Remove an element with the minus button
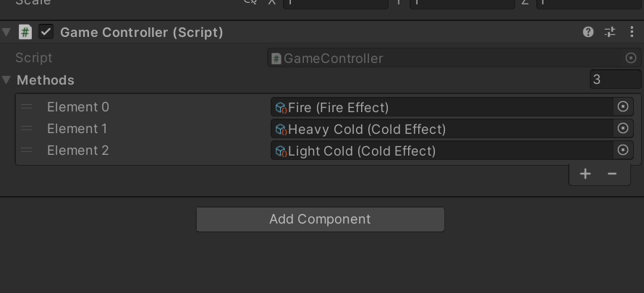The image size is (644, 293). [x=612, y=174]
